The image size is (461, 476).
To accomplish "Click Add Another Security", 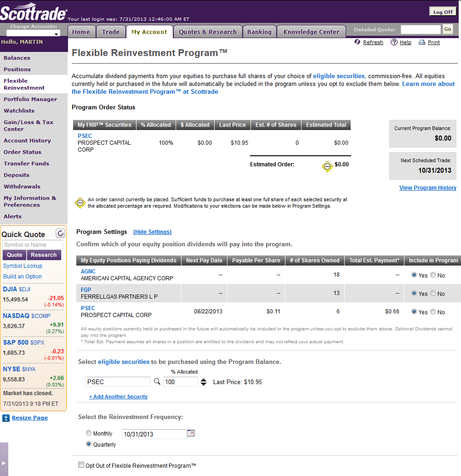I will [x=118, y=396].
